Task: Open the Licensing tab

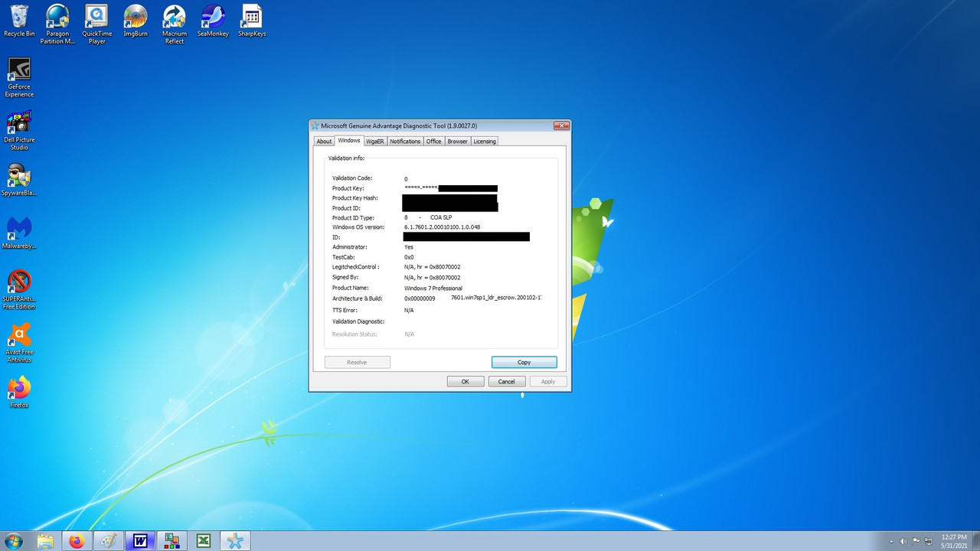Action: tap(485, 142)
